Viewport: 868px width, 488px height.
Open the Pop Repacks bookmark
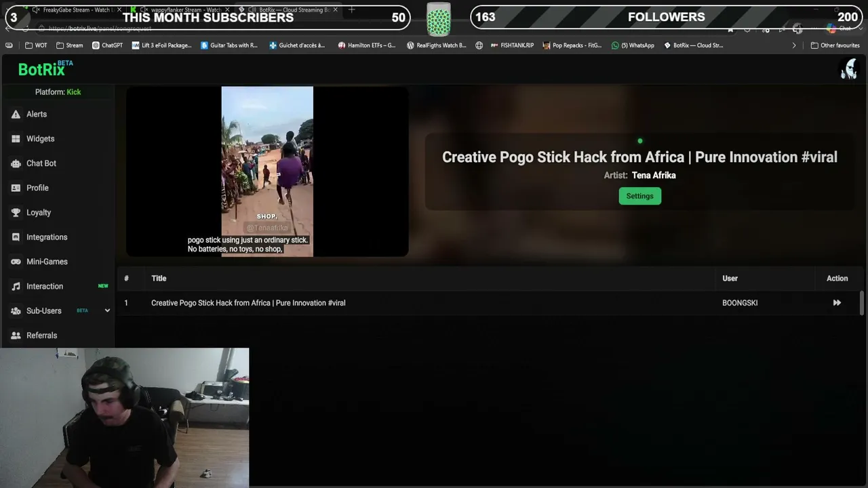point(572,45)
